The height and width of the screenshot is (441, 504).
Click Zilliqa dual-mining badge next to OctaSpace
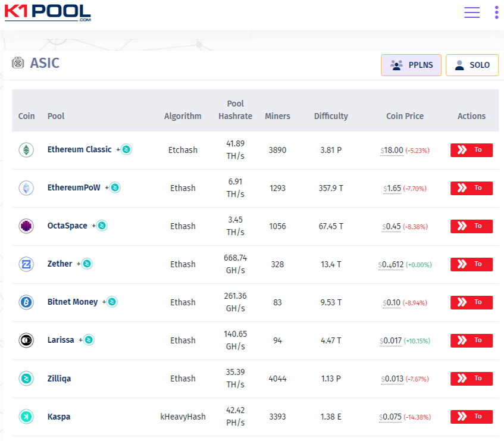[102, 226]
